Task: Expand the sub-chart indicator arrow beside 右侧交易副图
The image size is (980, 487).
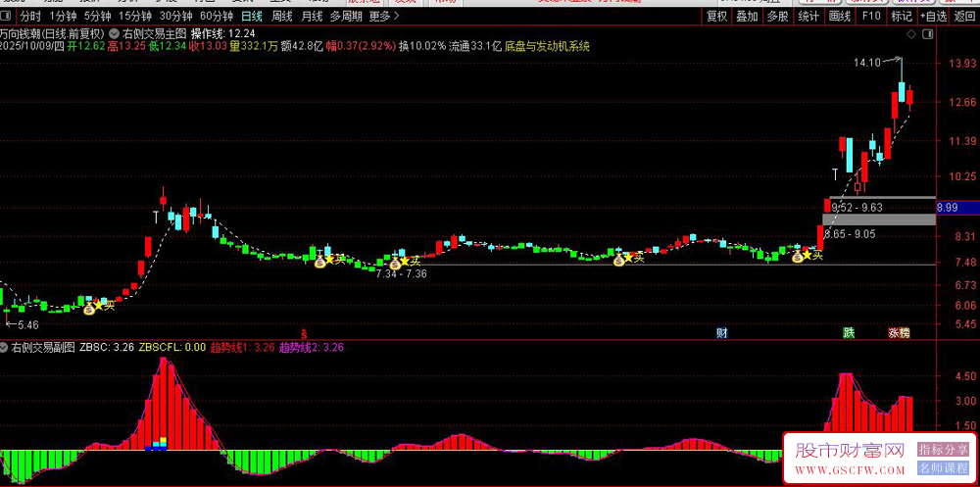Action: (5, 348)
